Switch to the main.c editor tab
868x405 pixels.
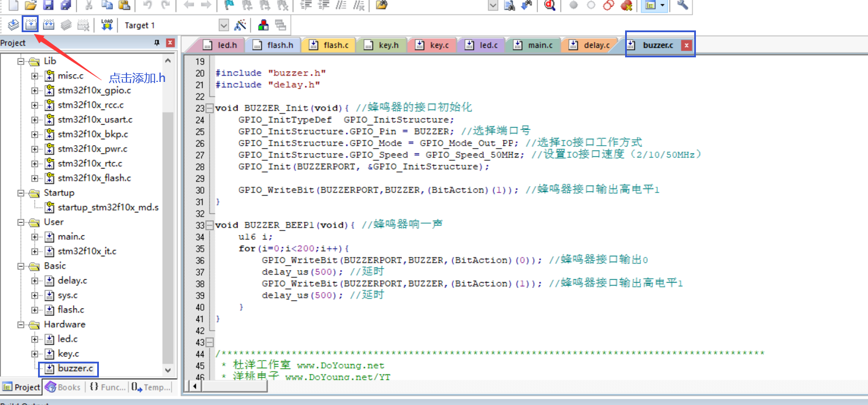[533, 45]
